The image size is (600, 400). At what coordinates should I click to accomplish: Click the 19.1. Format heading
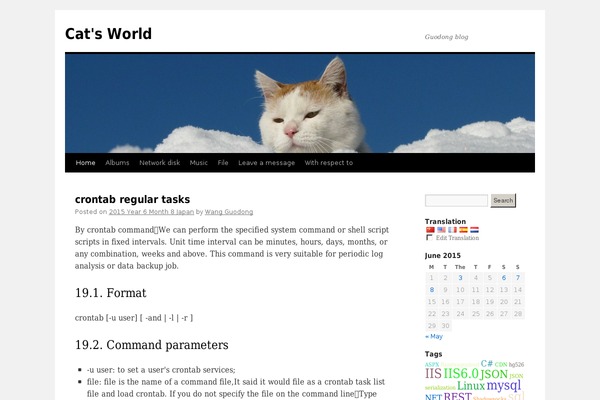tap(111, 293)
